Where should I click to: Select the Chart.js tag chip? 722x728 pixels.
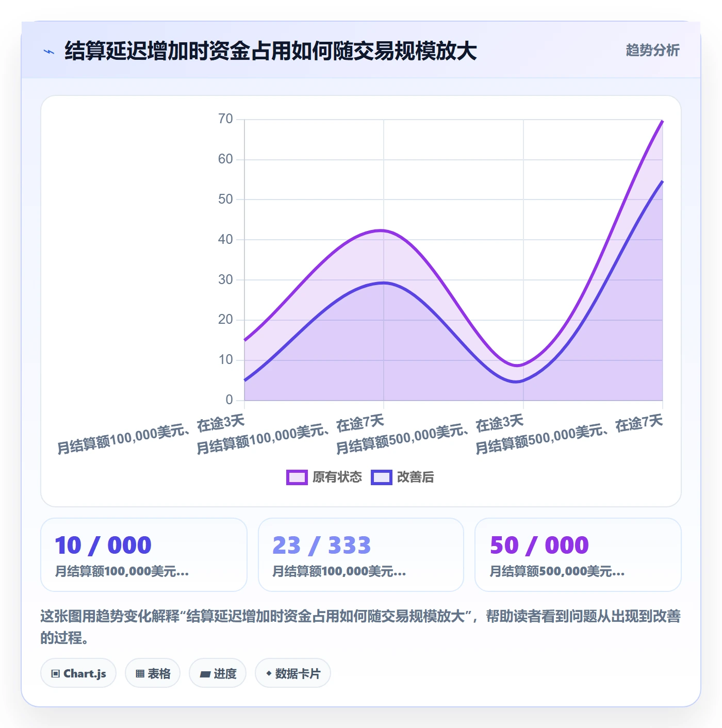pyautogui.click(x=78, y=673)
